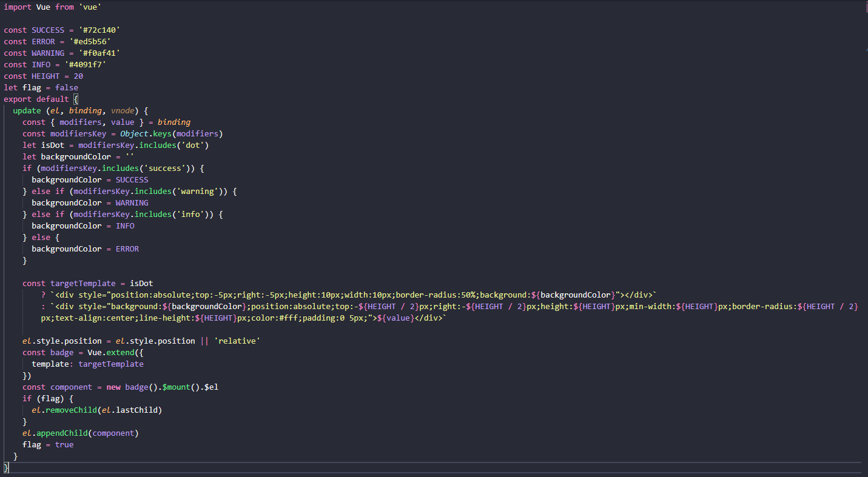
Task: Click the 'true' value in flag = true
Action: point(64,444)
